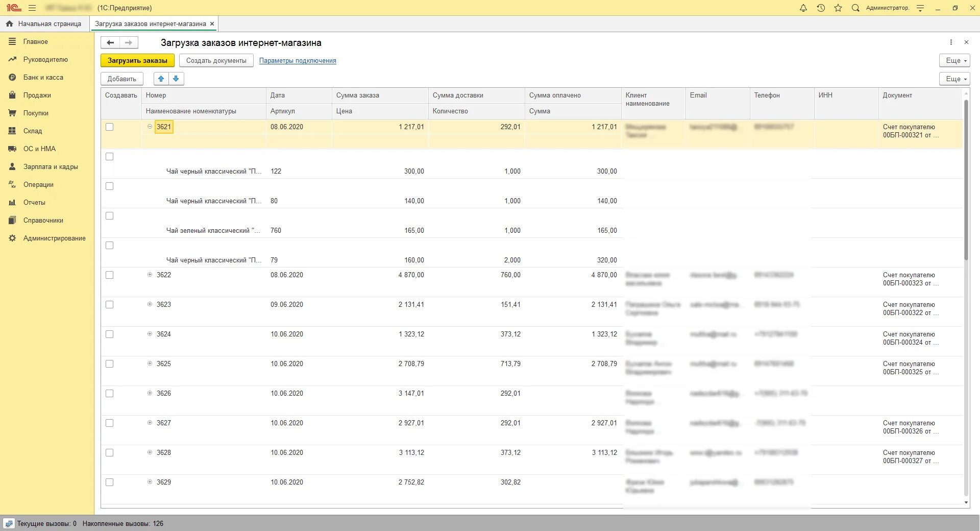Click the Руководителю chart icon
The height and width of the screenshot is (531, 980).
click(x=12, y=59)
